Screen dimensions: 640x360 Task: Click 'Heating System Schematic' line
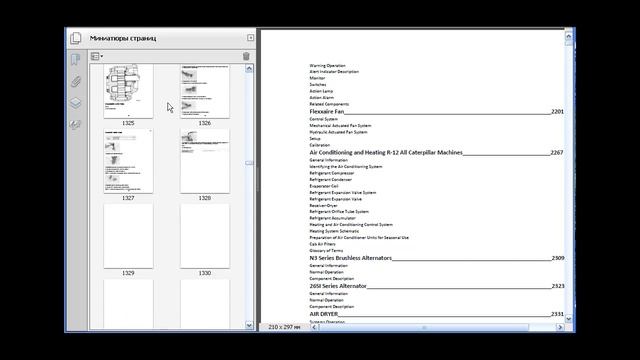click(x=334, y=231)
